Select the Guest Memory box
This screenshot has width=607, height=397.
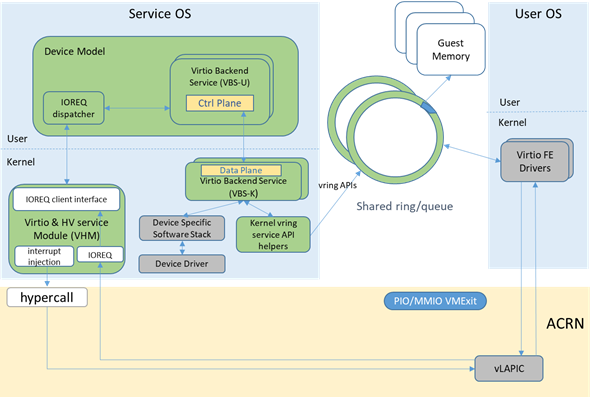click(451, 49)
